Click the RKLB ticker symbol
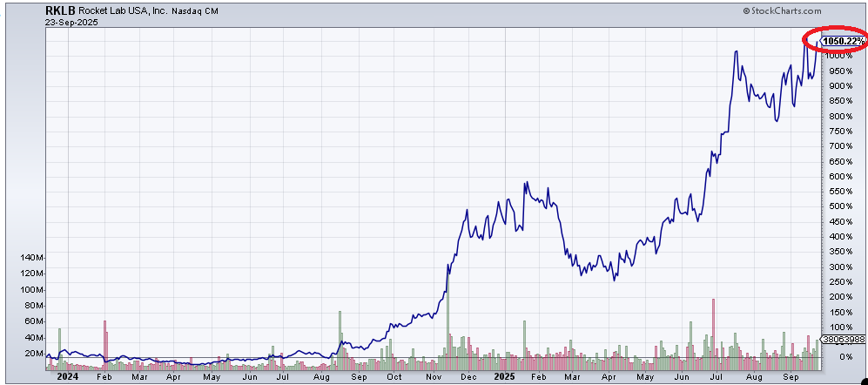This screenshot has height=385, width=868. tap(60, 10)
